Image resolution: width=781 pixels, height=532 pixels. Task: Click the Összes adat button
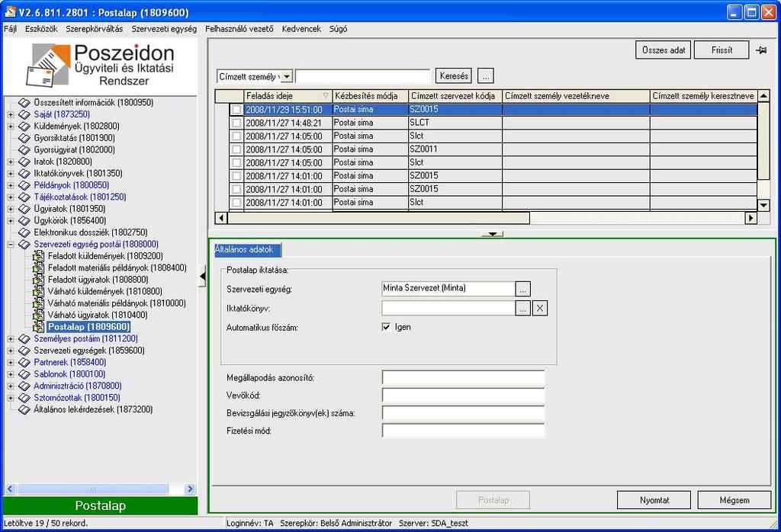(x=663, y=50)
